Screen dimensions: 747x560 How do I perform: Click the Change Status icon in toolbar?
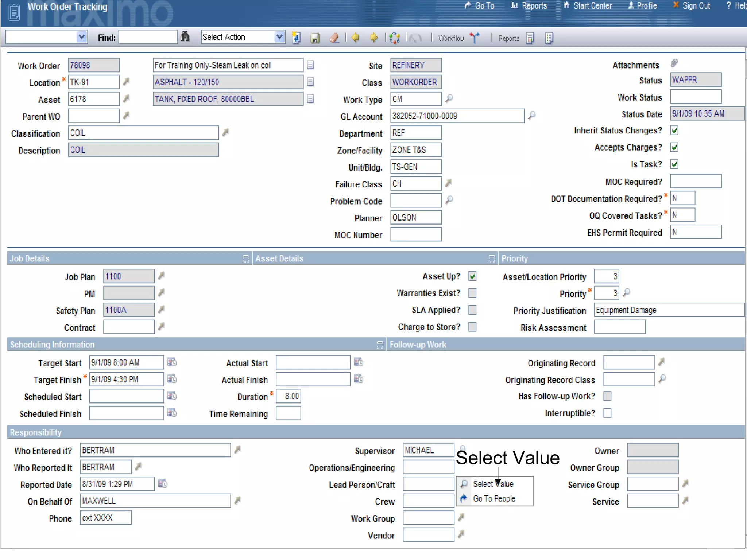(x=394, y=38)
